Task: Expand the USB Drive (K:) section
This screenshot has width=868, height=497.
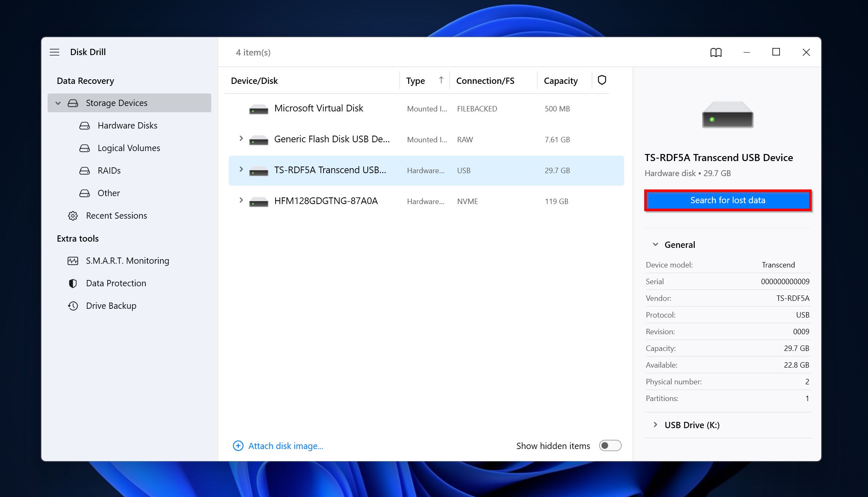Action: point(655,425)
